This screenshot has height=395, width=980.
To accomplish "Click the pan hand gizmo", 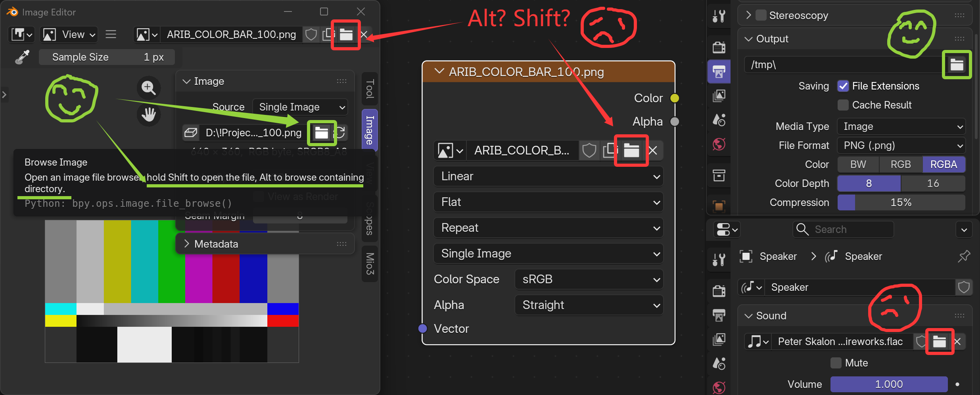I will click(149, 115).
